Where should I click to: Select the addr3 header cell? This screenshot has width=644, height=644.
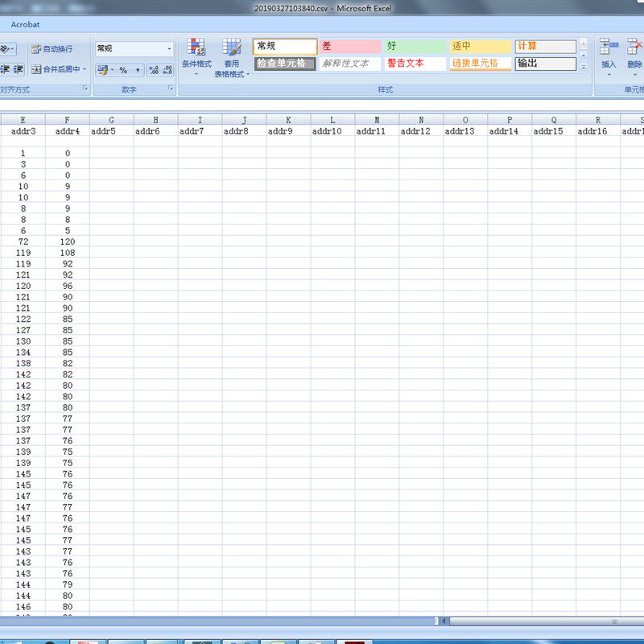(x=23, y=131)
